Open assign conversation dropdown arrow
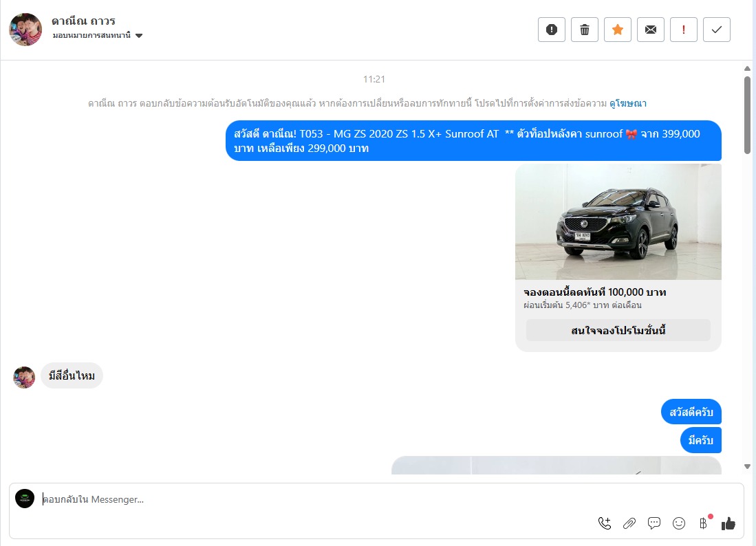 tap(139, 36)
